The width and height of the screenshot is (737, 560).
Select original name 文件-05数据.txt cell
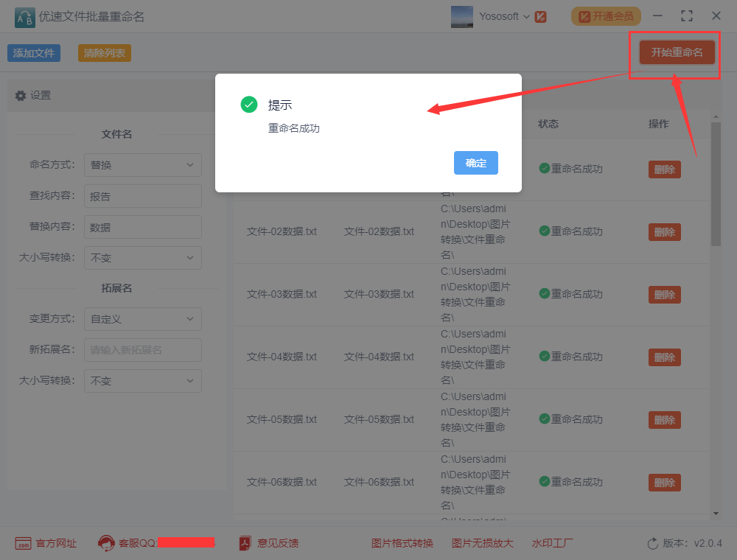click(282, 419)
